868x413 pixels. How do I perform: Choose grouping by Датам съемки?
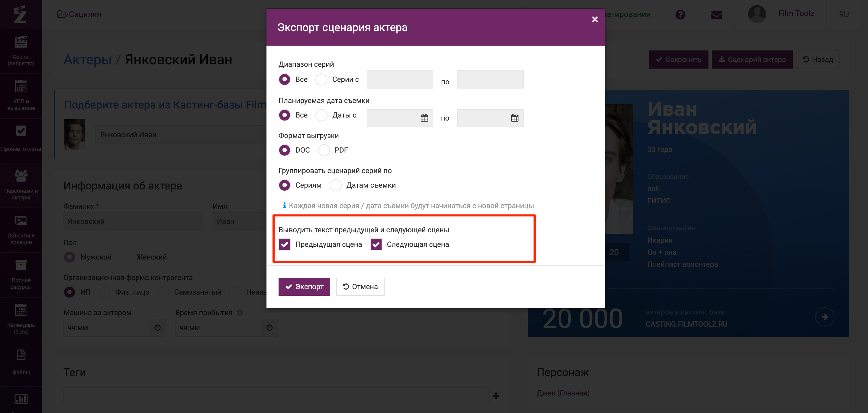pyautogui.click(x=336, y=185)
